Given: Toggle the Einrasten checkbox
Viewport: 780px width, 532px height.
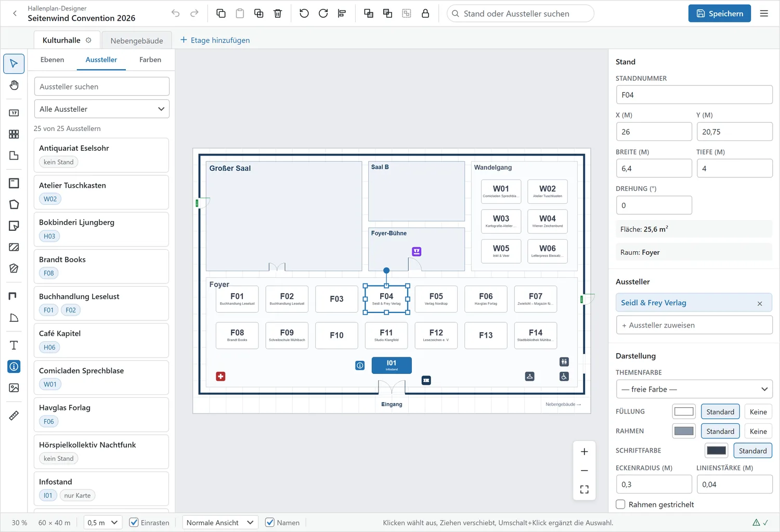Looking at the screenshot, I should click(134, 523).
